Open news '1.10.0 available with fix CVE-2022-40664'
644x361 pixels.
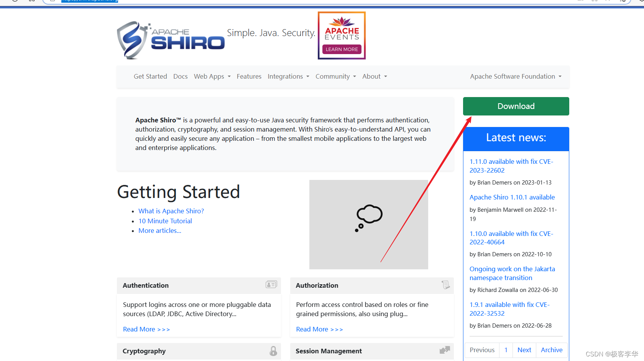[511, 238]
